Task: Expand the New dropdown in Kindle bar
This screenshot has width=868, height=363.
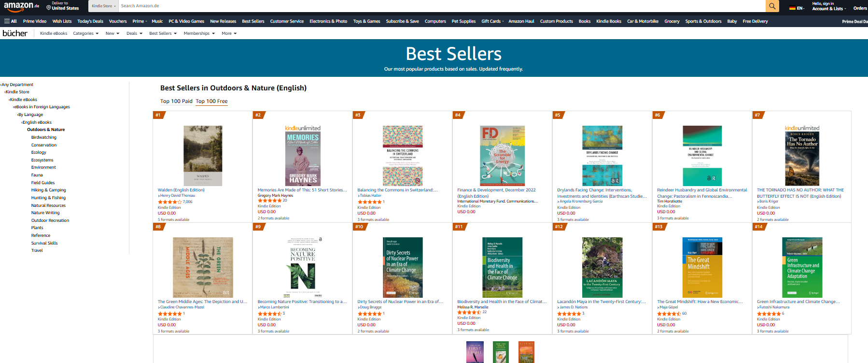Action: tap(112, 33)
